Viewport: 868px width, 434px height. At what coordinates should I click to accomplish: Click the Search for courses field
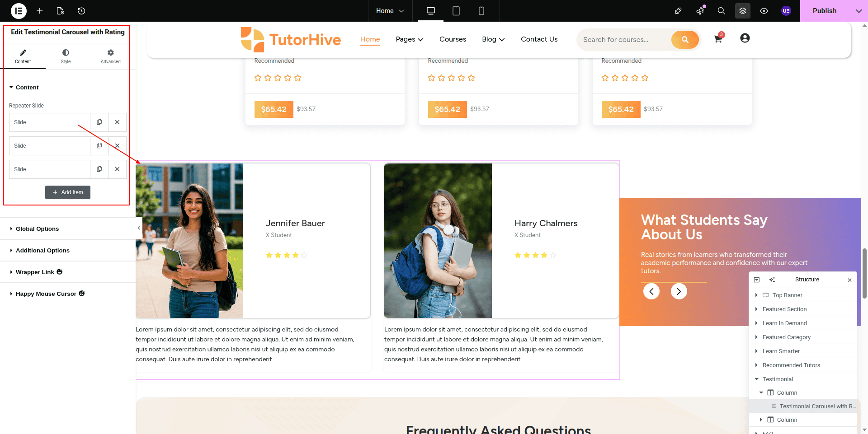point(625,40)
